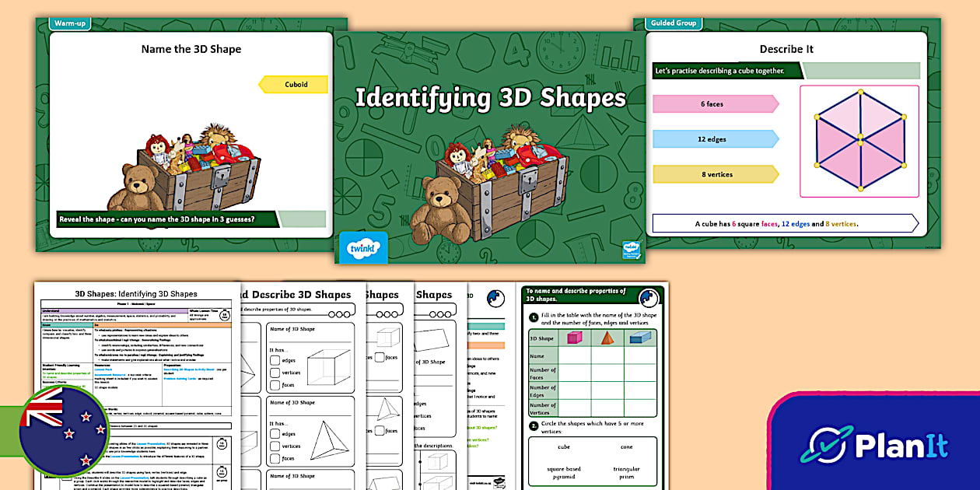Click the Twinkl bird logo
This screenshot has width=980, height=490.
click(x=362, y=247)
